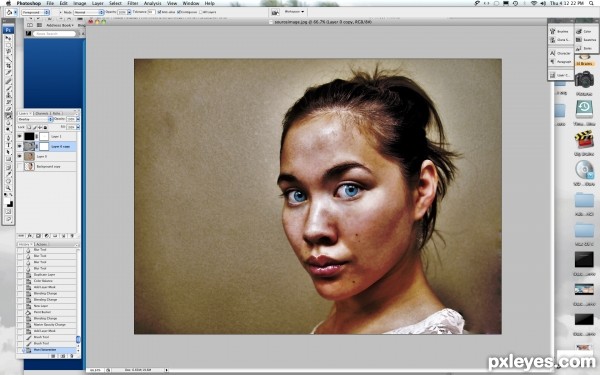Viewport: 600px width, 375px height.
Task: Click the delete layer trash icon
Action: pyautogui.click(x=72, y=236)
